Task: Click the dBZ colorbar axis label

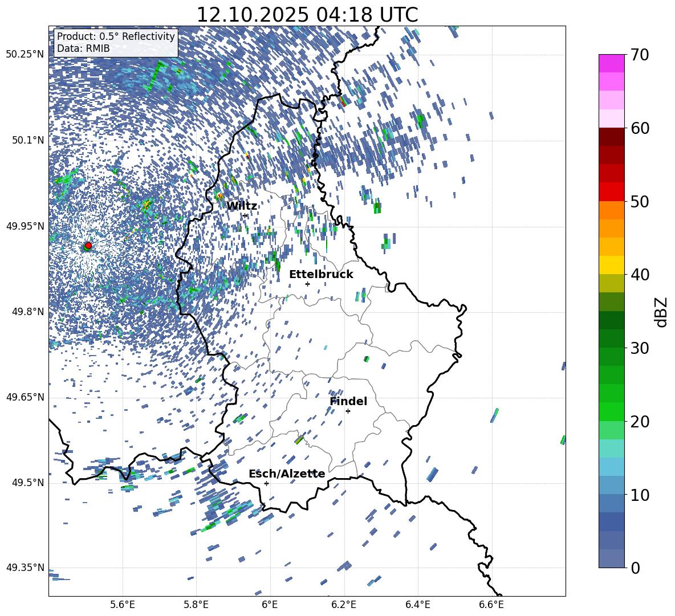Action: pos(662,312)
